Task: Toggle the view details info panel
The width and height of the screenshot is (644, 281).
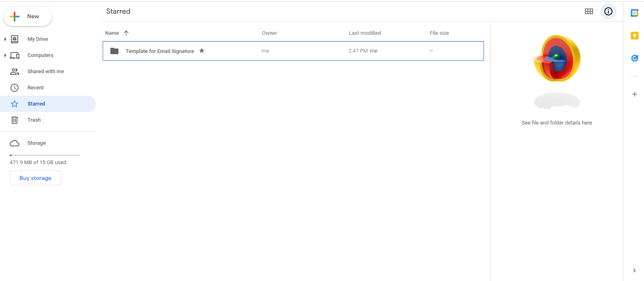Action: [x=608, y=11]
